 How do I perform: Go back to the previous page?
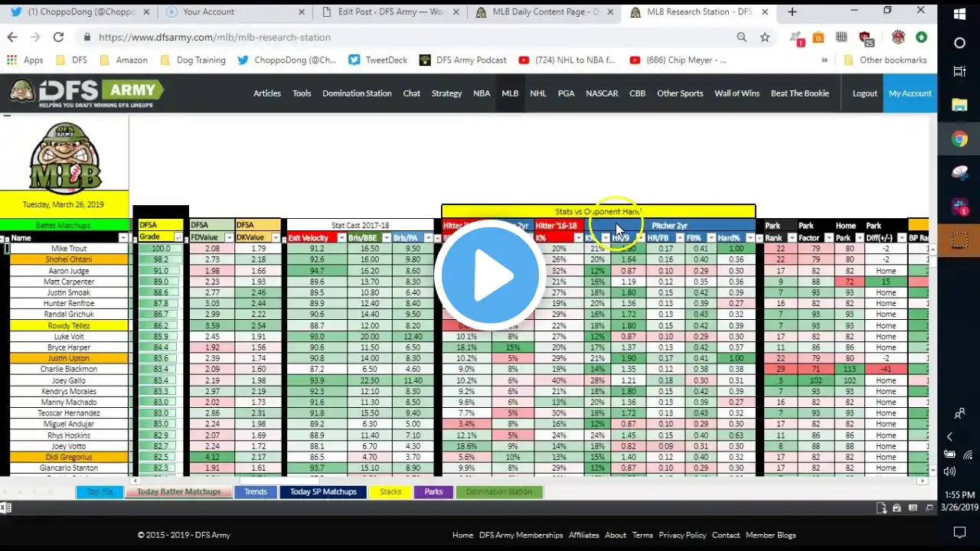pyautogui.click(x=12, y=37)
